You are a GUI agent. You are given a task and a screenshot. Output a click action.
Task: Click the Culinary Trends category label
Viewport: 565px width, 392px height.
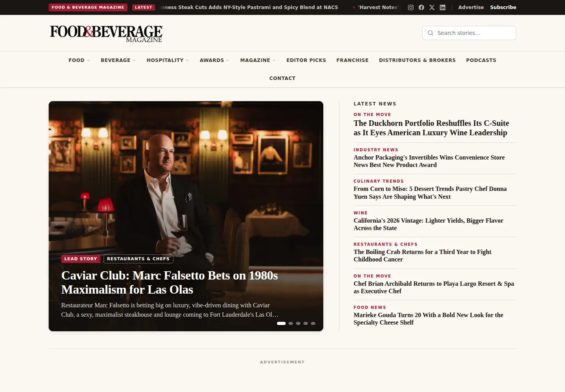click(379, 181)
